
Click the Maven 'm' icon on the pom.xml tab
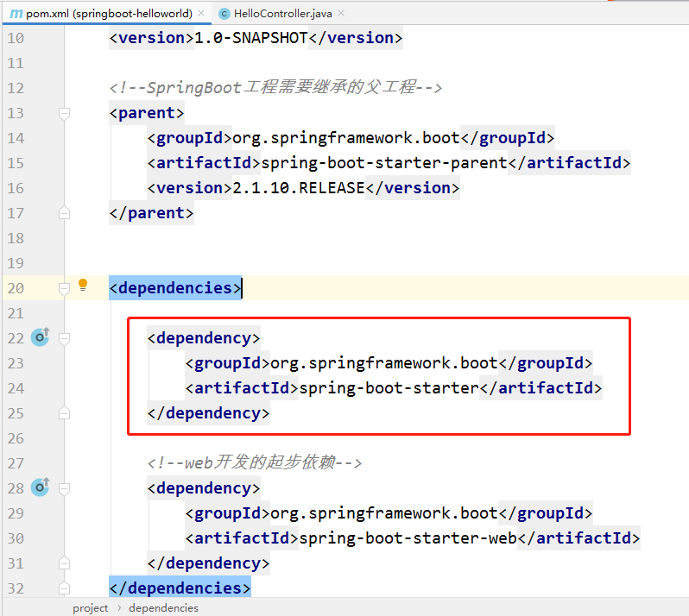pyautogui.click(x=16, y=14)
